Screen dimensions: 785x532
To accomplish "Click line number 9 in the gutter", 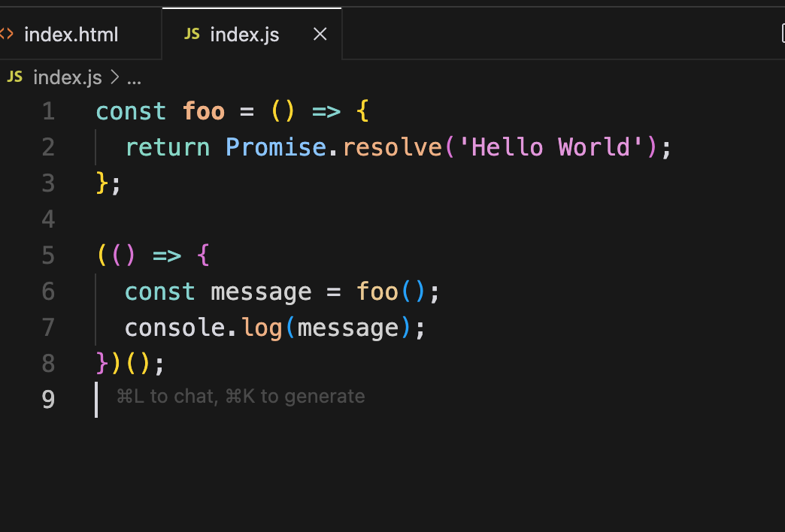I will (48, 399).
